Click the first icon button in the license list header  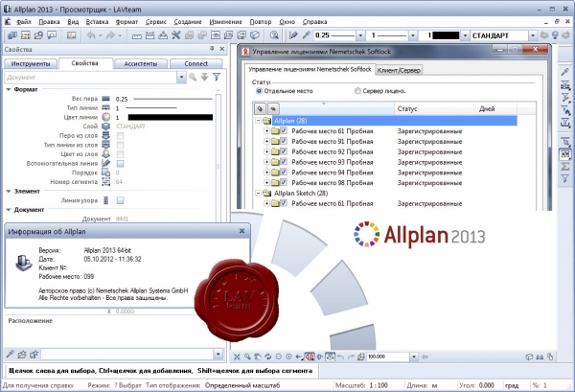(260, 108)
